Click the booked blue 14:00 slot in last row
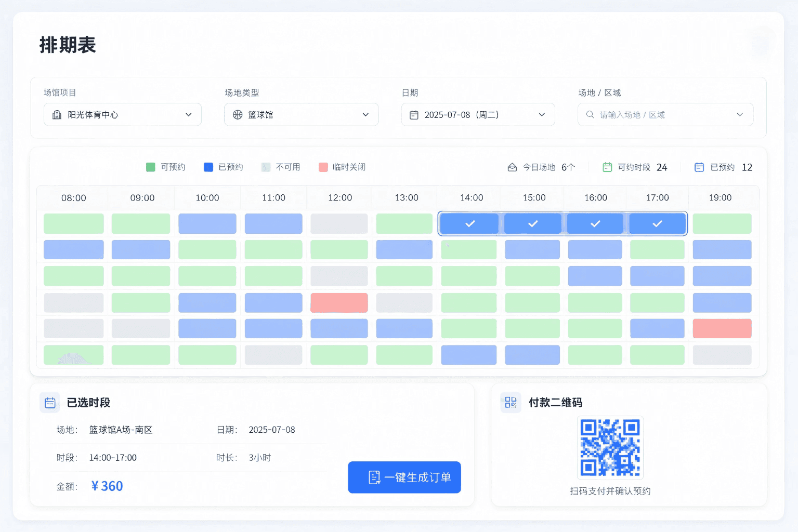 (469, 355)
